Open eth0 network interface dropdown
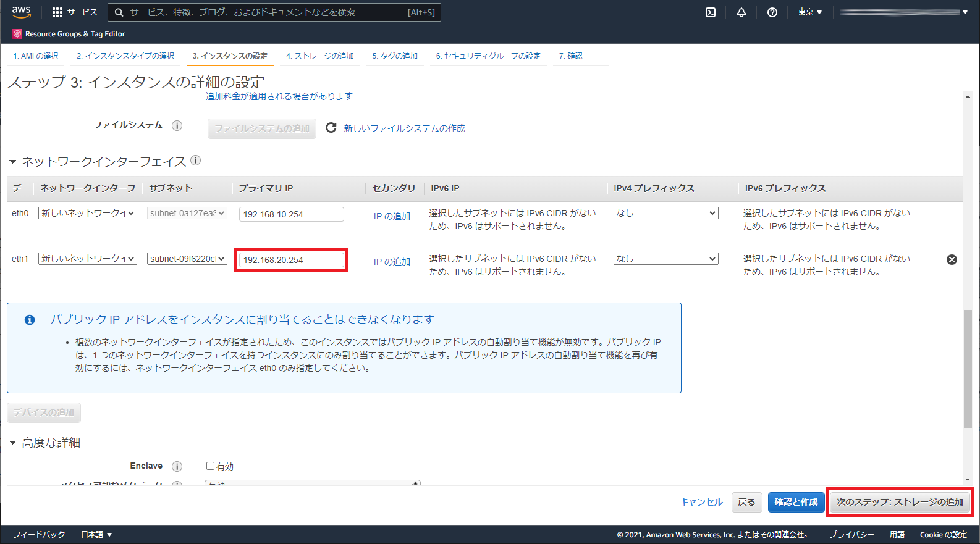980x544 pixels. coord(88,213)
